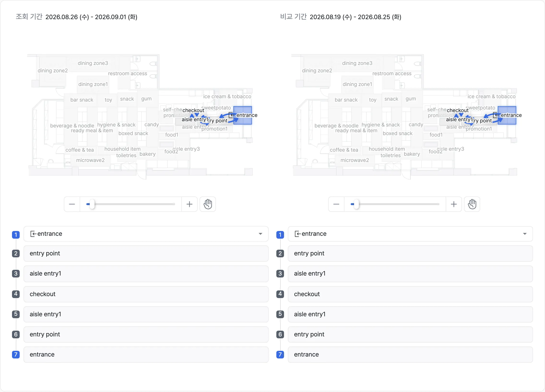Zoom out the left floor map

72,204
